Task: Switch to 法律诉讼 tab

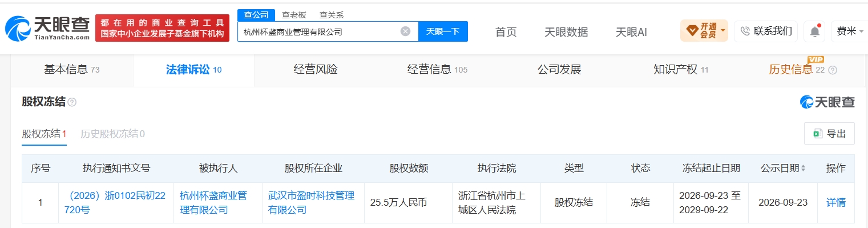Action: coord(193,70)
